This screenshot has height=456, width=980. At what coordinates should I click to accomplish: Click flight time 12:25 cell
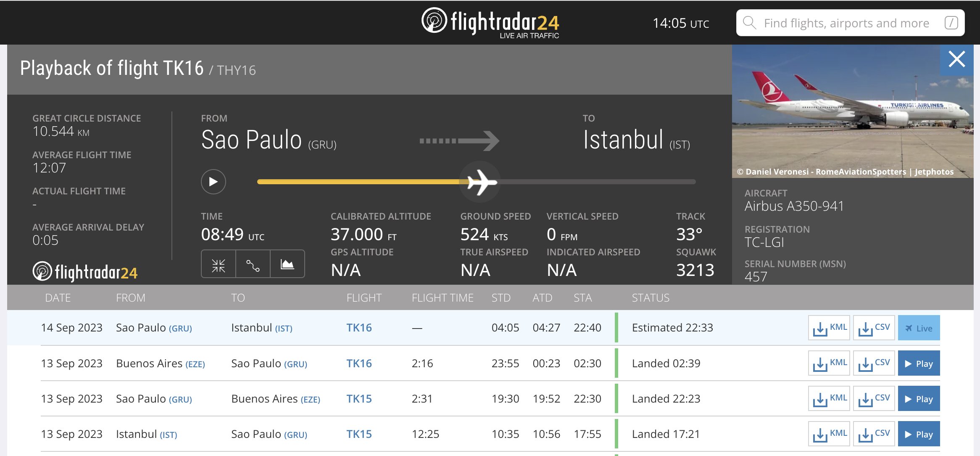coord(425,434)
